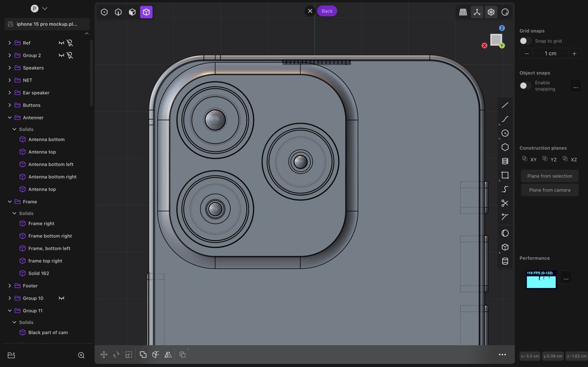Activate the Rotate command icon
The image size is (588, 367).
pos(116,355)
